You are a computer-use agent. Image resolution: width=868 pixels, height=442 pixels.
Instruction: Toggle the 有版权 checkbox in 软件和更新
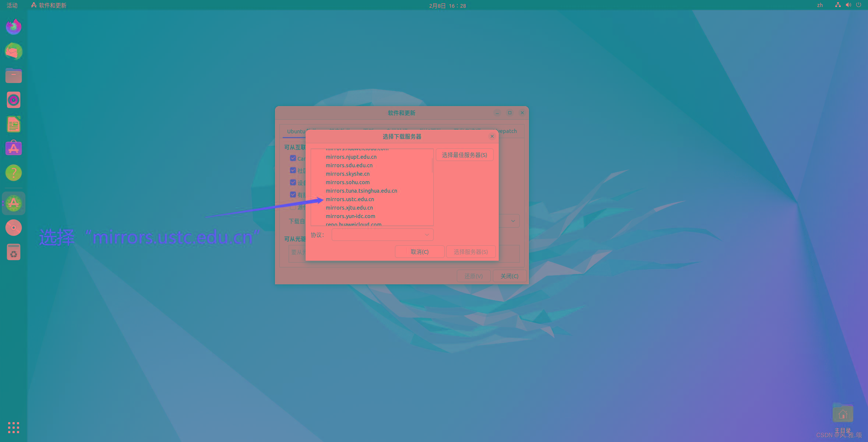293,194
